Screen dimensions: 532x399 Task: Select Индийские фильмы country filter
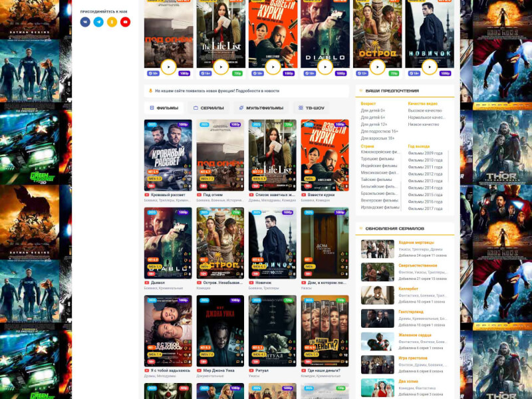(x=378, y=166)
